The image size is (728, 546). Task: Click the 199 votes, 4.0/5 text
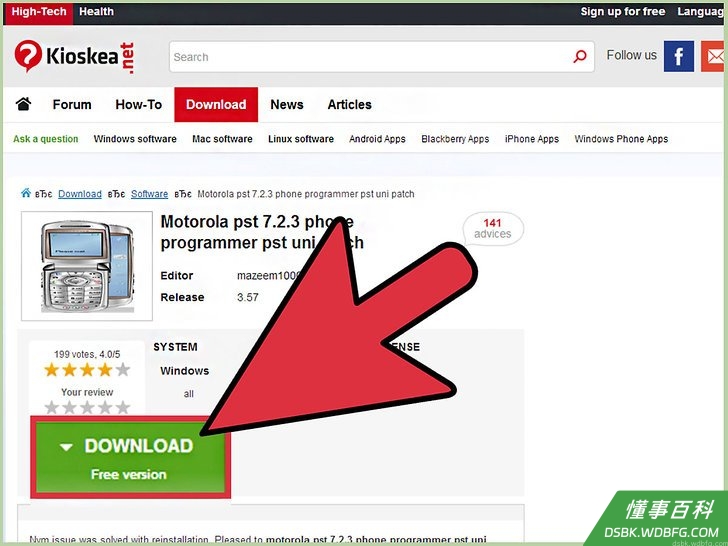click(87, 354)
